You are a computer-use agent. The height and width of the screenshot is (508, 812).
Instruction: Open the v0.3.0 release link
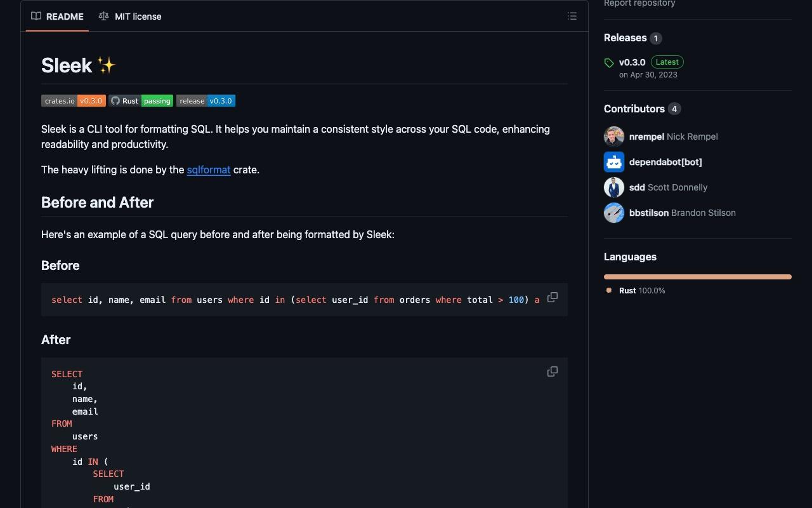(x=632, y=62)
